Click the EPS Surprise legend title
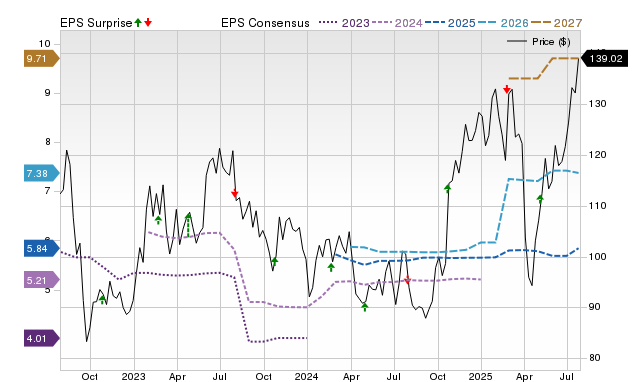Viewport: 640px width, 382px height. point(96,23)
